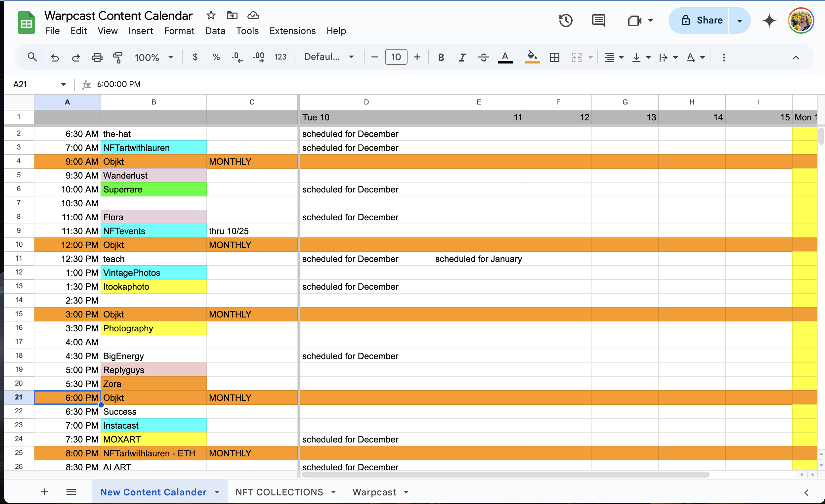Viewport: 825px width, 504px height.
Task: Open the search menus magnifier icon
Action: tap(32, 57)
